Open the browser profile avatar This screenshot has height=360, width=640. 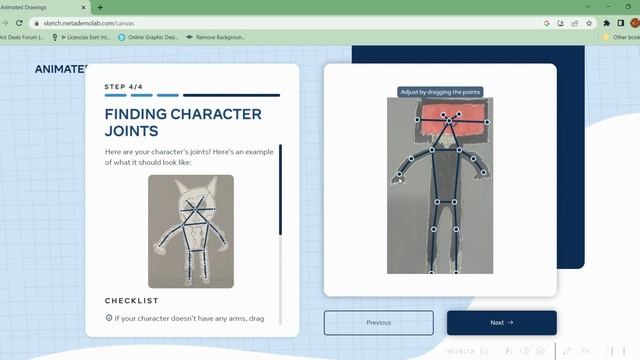coord(635,23)
